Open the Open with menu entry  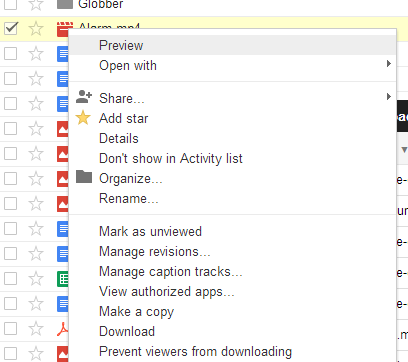[232, 65]
